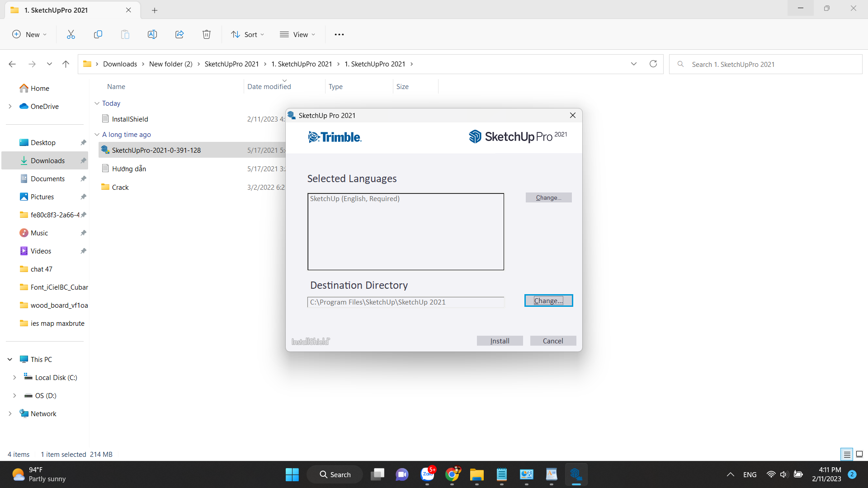The image size is (868, 488).
Task: Switch to large thumbnails view toggle
Action: tap(859, 454)
